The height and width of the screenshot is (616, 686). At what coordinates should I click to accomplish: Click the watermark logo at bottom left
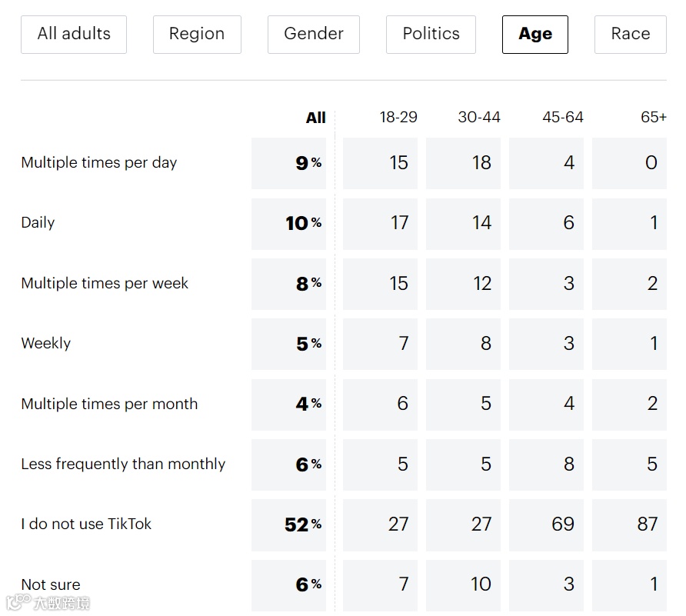48,602
